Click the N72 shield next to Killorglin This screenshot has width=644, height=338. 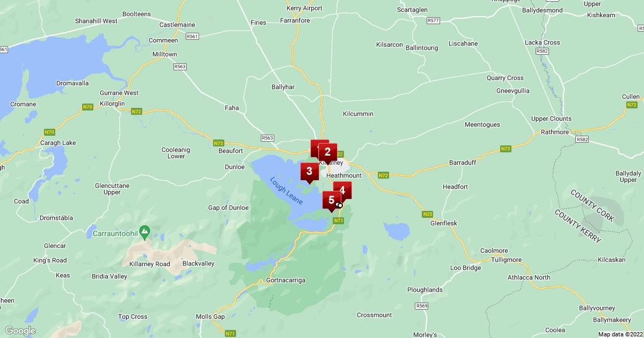point(137,111)
